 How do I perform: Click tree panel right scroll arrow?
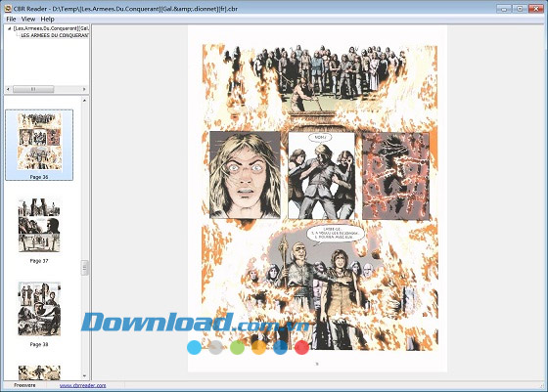pos(84,89)
